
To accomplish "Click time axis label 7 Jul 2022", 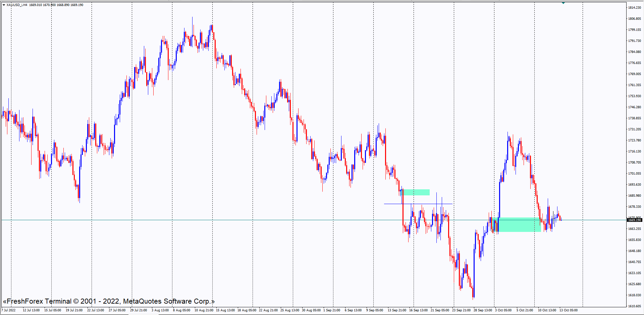I will pos(8,310).
